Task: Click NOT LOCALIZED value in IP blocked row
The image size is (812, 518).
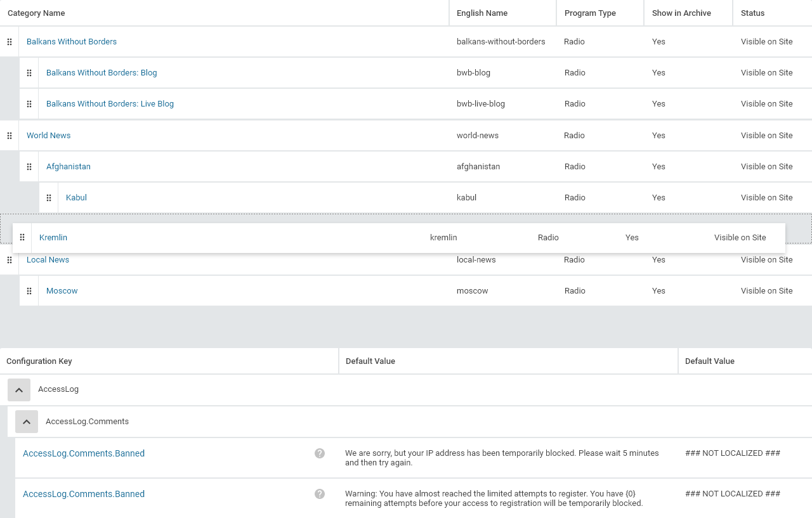Action: tap(733, 453)
